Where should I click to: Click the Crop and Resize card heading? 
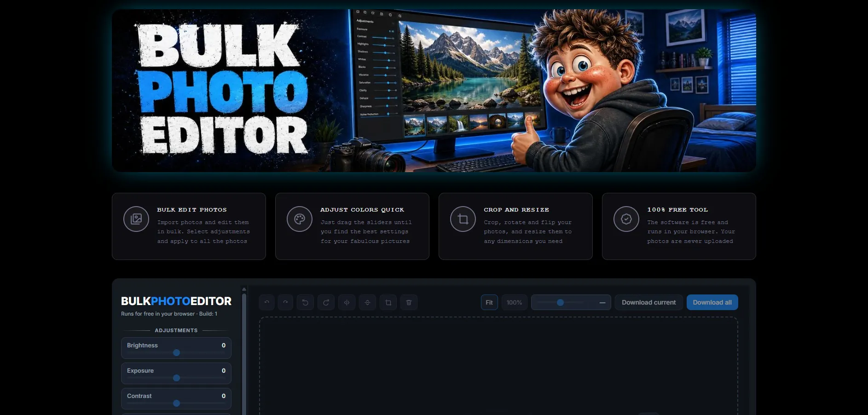516,210
